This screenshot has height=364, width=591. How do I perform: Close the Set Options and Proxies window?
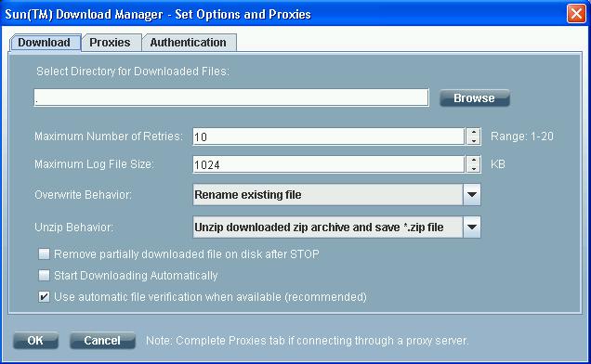coord(576,14)
